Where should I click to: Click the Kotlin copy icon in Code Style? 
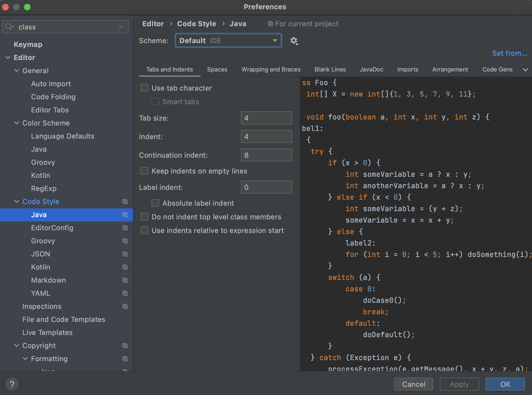tap(125, 267)
